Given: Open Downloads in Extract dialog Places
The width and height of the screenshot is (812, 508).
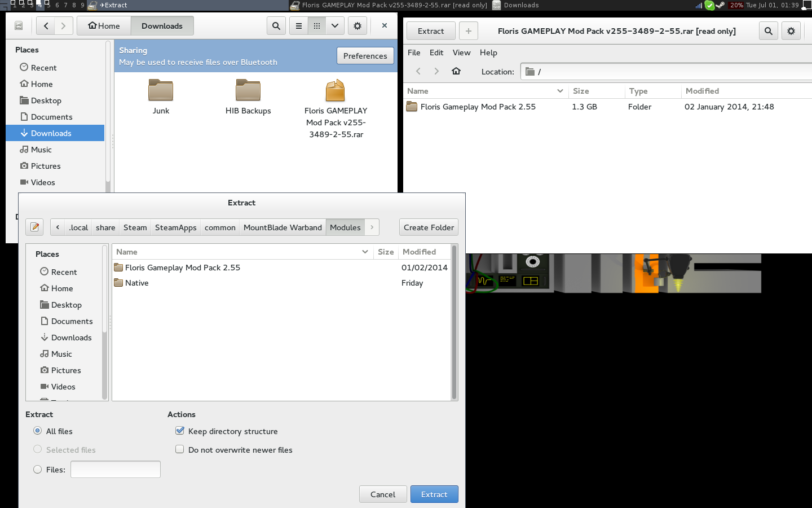Looking at the screenshot, I should click(64, 338).
